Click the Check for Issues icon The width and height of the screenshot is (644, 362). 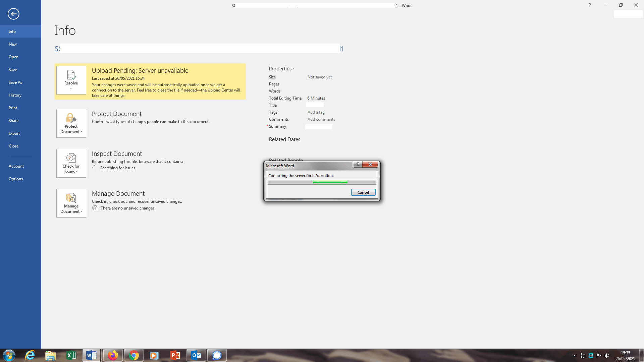tap(71, 158)
